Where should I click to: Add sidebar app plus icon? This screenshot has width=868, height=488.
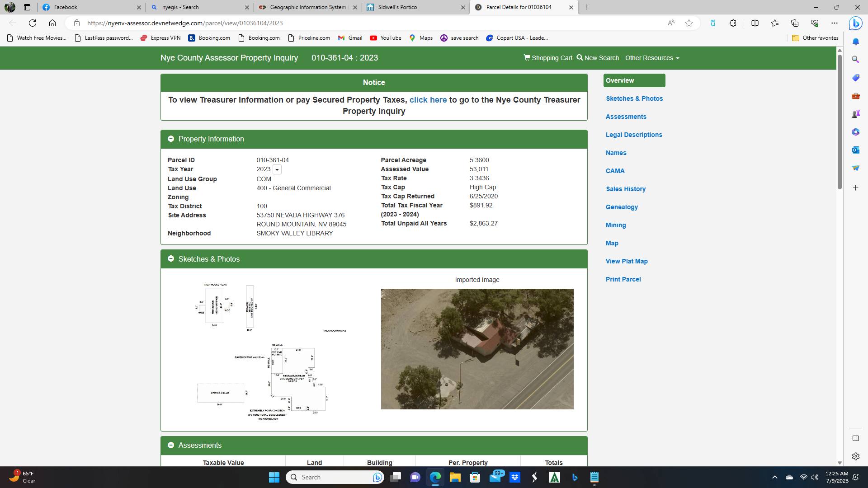(x=855, y=188)
